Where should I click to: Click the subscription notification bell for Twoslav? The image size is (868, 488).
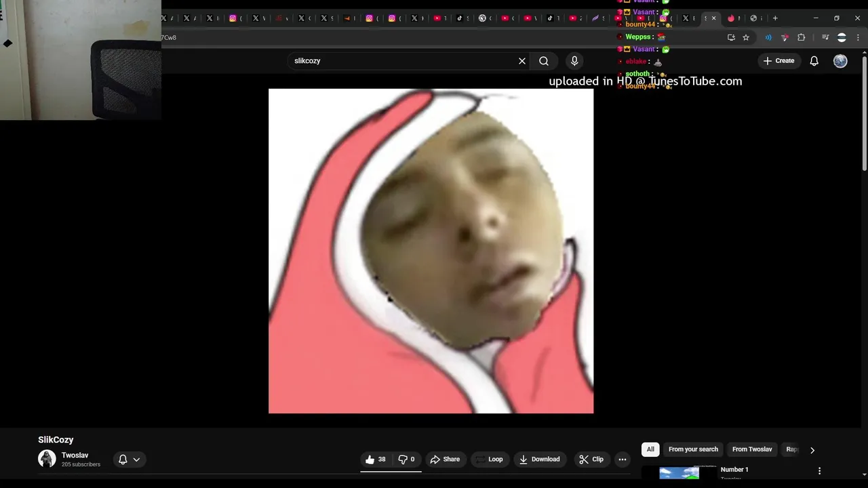[123, 460]
